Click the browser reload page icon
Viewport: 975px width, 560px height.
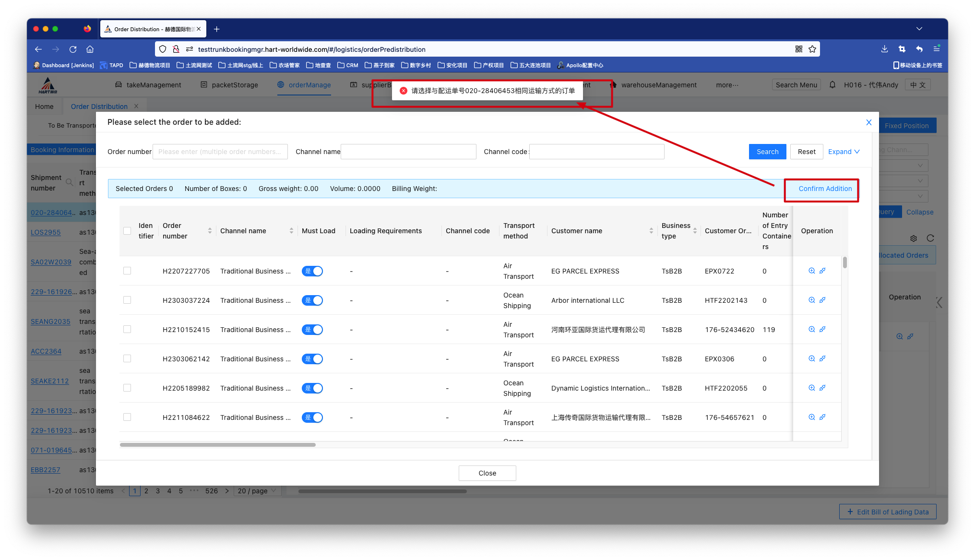[73, 49]
